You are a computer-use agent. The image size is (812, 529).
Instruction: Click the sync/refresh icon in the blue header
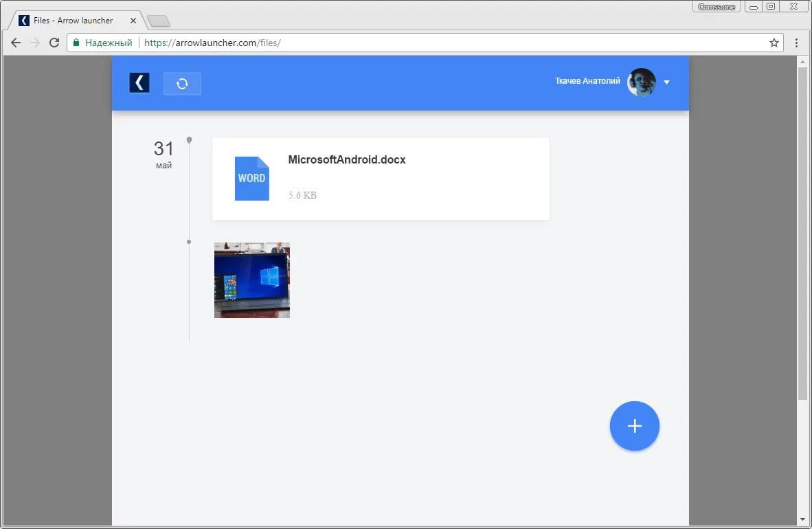pos(182,83)
